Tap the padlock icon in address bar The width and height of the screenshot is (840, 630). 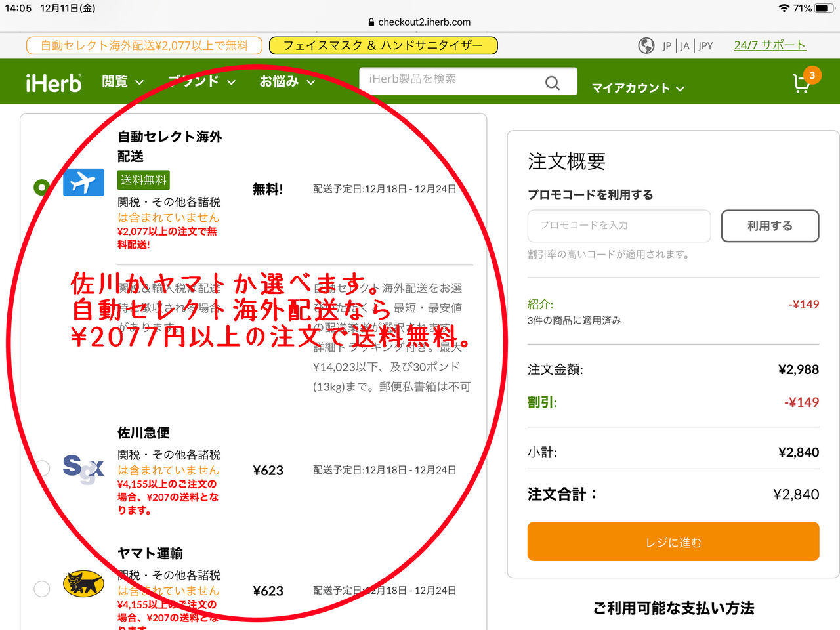(x=371, y=22)
